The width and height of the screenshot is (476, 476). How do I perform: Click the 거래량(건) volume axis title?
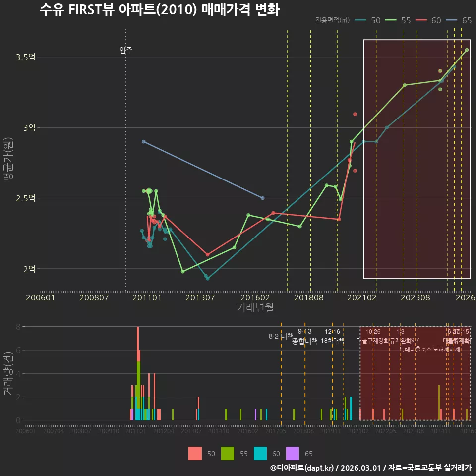pos(8,374)
